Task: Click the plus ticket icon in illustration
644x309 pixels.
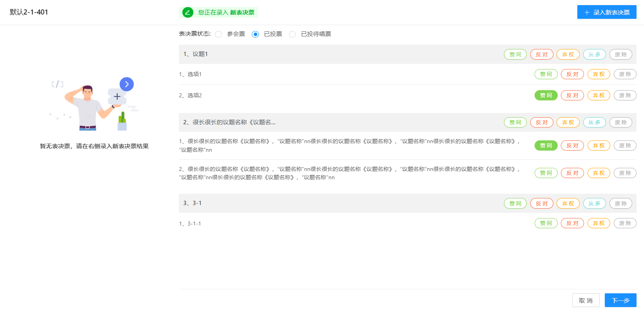Action: pos(117,96)
